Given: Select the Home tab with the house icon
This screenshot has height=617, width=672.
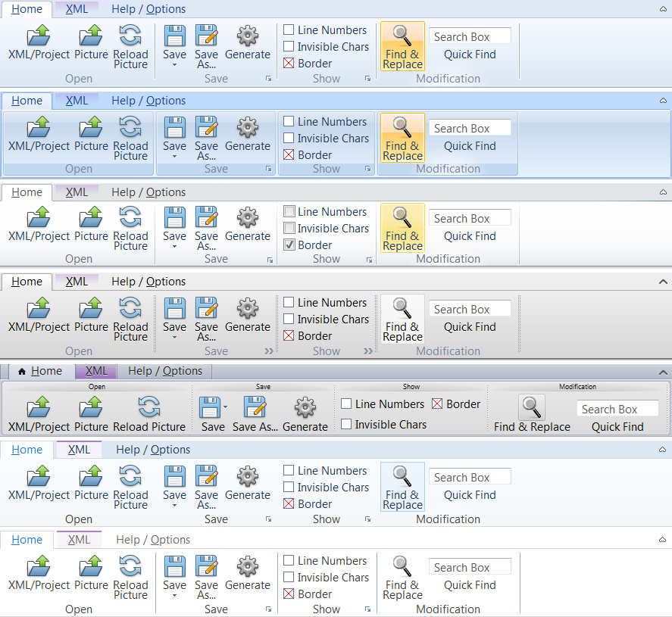Looking at the screenshot, I should pyautogui.click(x=40, y=371).
